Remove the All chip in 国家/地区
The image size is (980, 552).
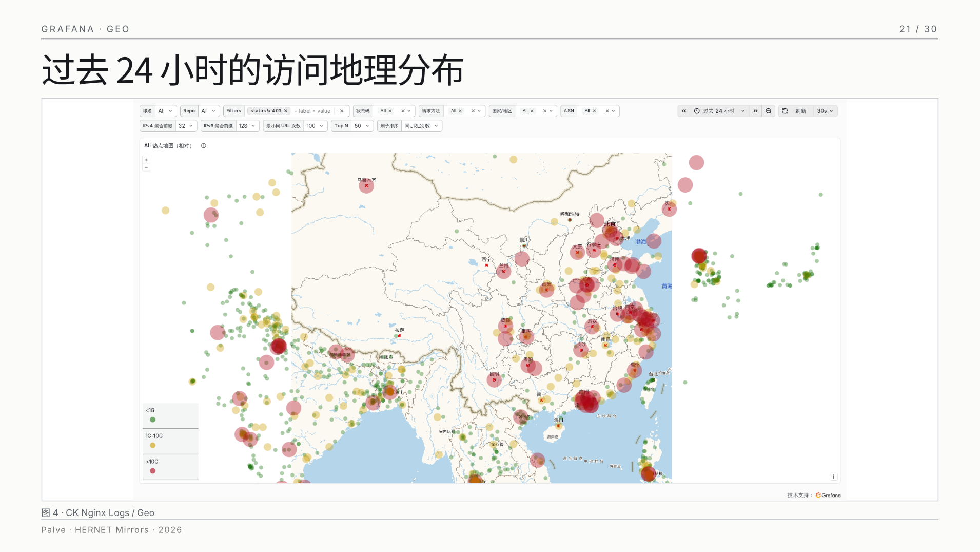click(x=532, y=111)
